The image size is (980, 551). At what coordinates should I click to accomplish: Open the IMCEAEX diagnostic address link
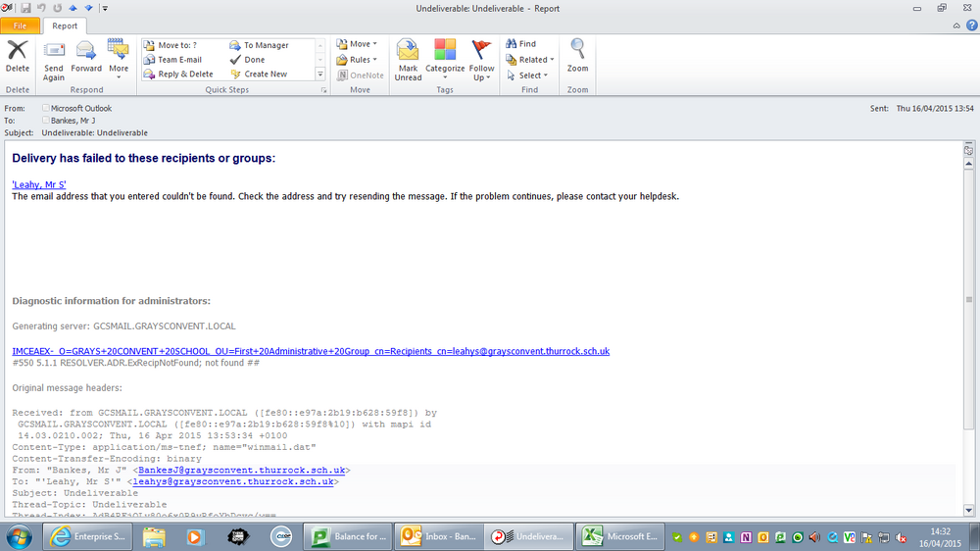coord(311,351)
